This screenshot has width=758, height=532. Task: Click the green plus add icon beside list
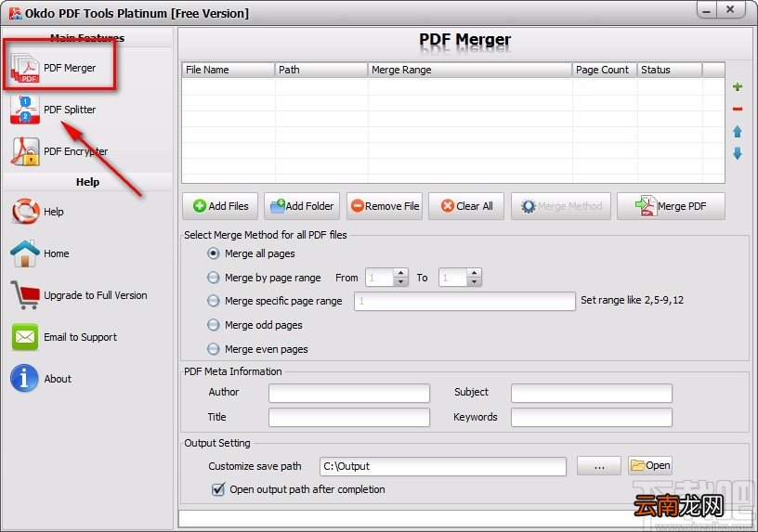738,87
